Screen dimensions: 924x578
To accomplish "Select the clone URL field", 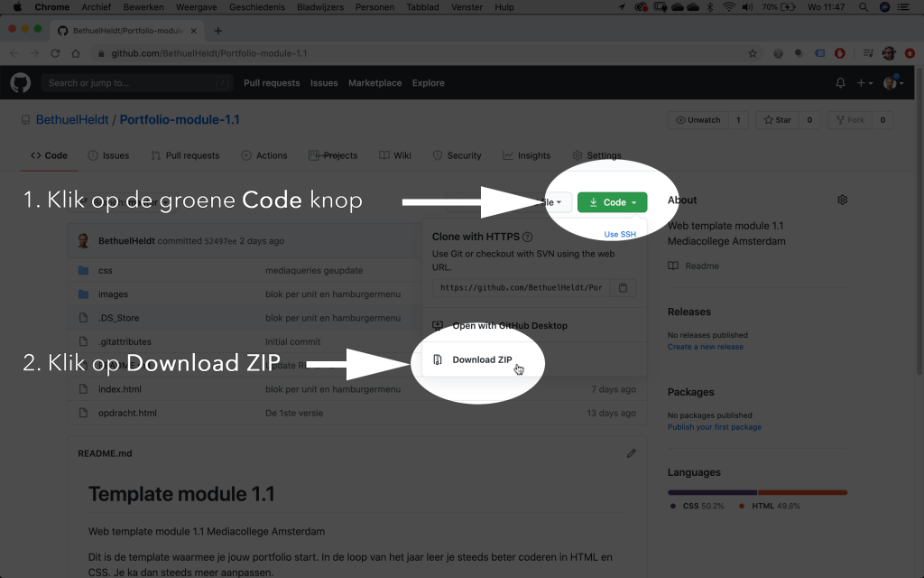I will [x=522, y=288].
